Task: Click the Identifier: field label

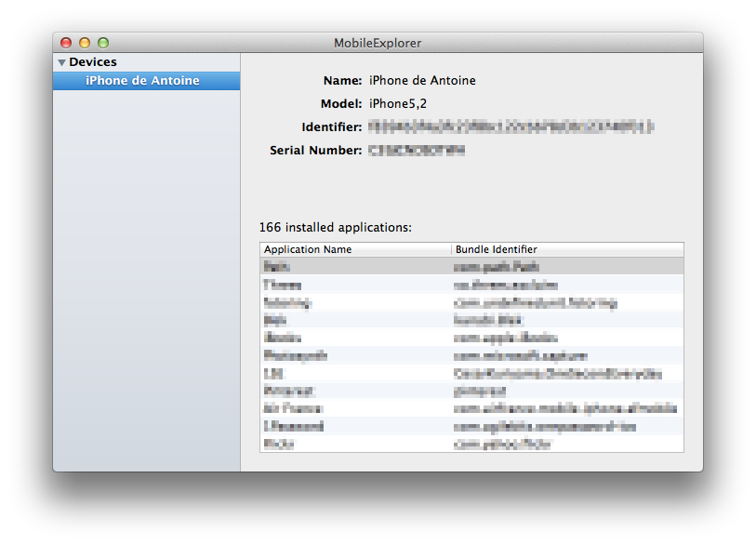Action: click(x=332, y=126)
